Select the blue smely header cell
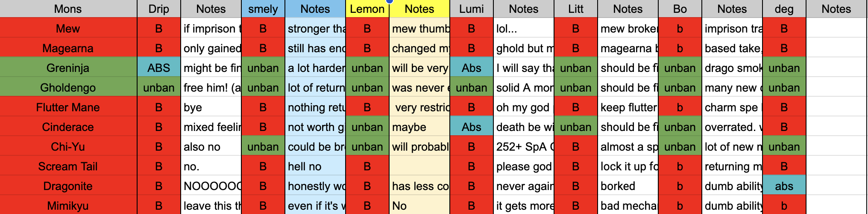 pos(263,9)
